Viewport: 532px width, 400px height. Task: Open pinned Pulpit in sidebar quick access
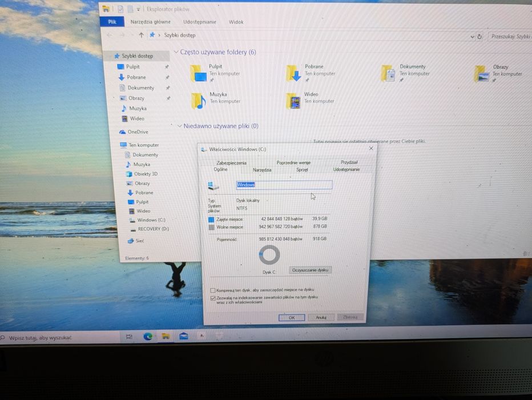point(132,66)
